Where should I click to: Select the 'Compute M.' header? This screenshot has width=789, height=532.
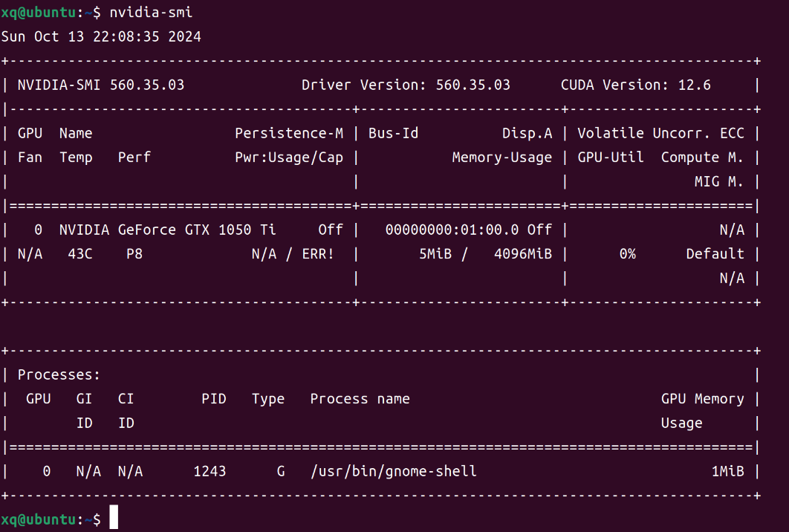(x=702, y=158)
